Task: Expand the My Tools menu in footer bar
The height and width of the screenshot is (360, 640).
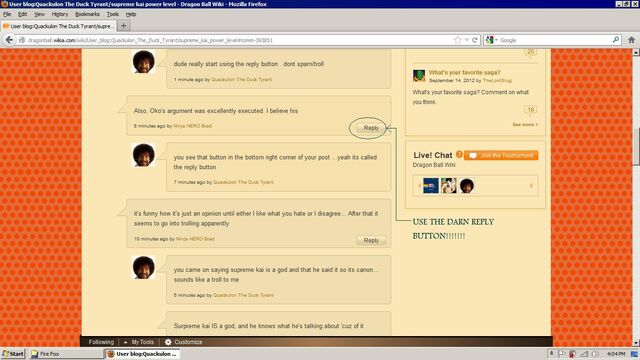Action: click(139, 342)
